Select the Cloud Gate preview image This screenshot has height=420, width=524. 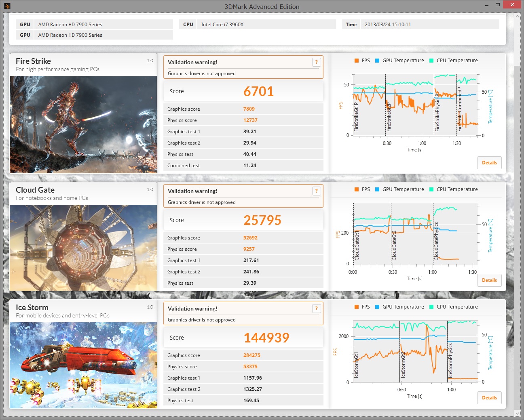83,248
